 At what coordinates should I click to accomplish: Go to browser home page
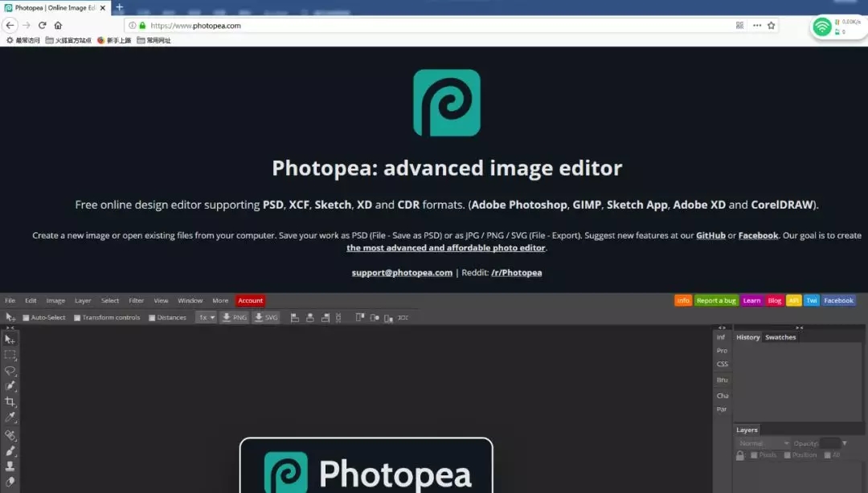(58, 26)
